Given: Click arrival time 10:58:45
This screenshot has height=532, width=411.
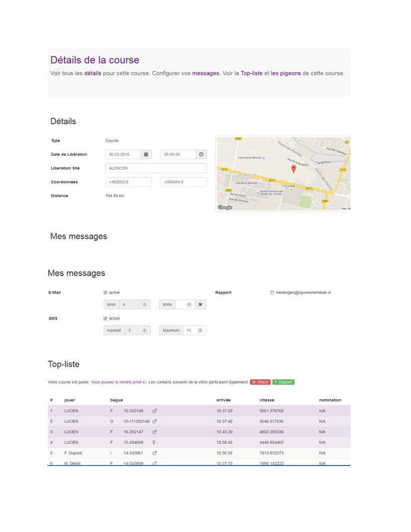Looking at the screenshot, I should pyautogui.click(x=225, y=442).
